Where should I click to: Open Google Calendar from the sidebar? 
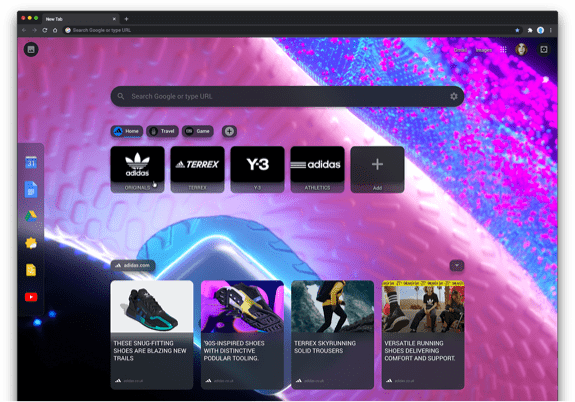31,162
